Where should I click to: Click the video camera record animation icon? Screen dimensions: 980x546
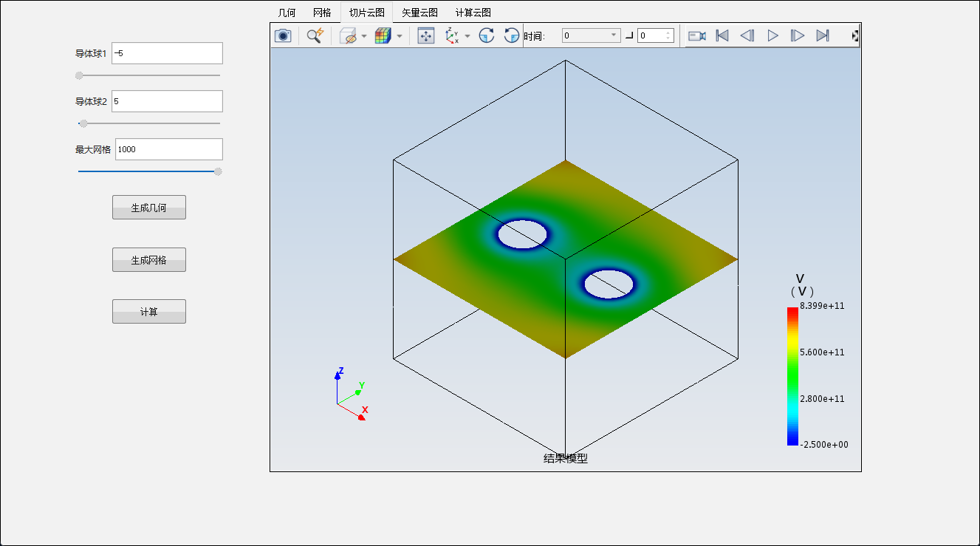coord(697,35)
